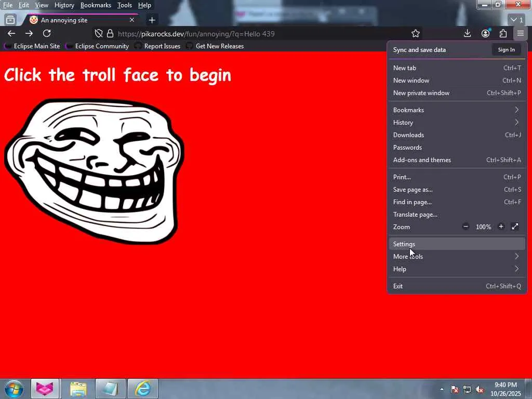Click the Action Center flag tray icon
532x399 pixels.
tap(455, 390)
